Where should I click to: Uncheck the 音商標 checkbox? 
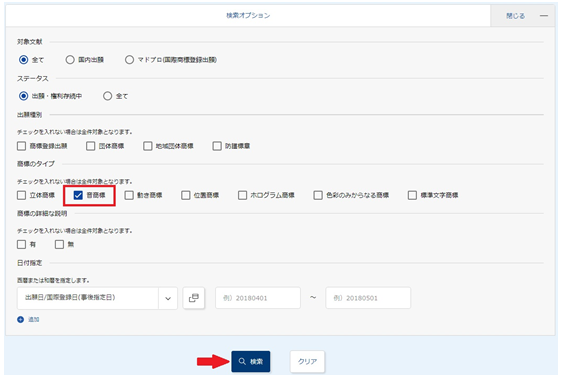(x=78, y=195)
